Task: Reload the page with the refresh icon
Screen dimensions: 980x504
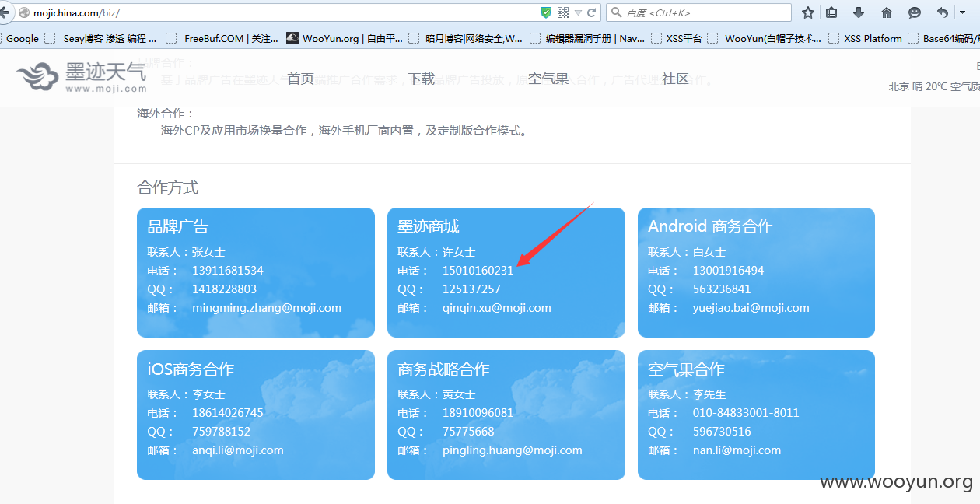Action: click(x=592, y=12)
